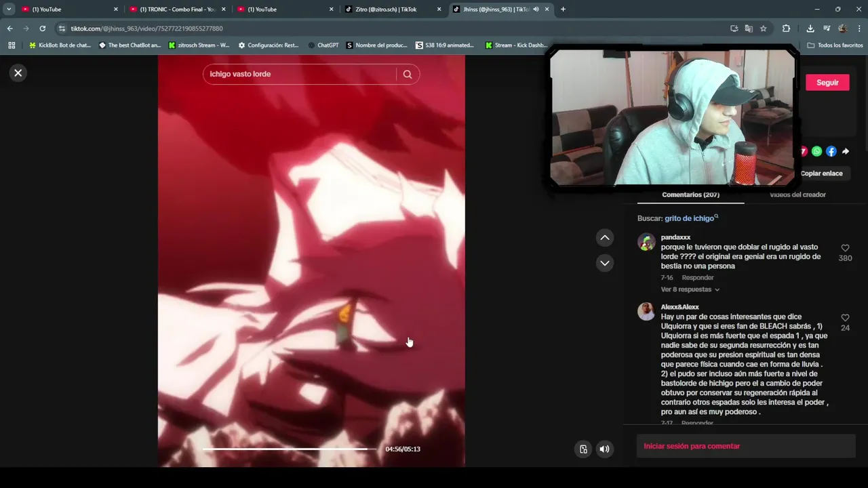Click the install app icon in address bar
The image size is (868, 488).
[734, 28]
